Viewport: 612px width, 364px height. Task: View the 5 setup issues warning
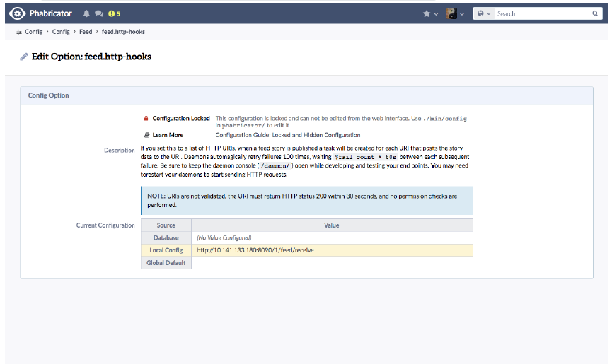115,13
